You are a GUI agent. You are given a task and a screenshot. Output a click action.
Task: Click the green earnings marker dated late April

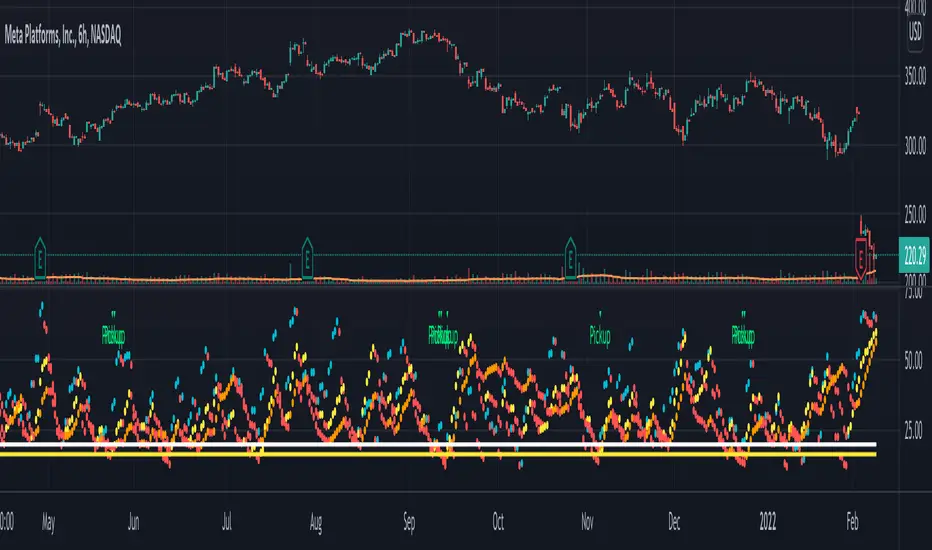pos(40,259)
